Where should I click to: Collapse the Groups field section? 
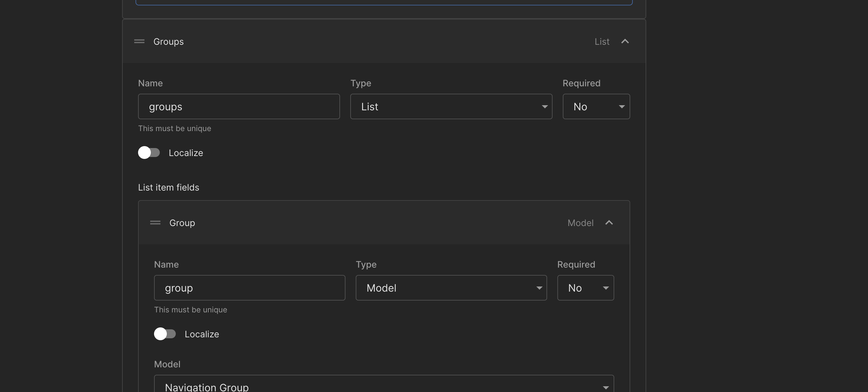pyautogui.click(x=625, y=42)
